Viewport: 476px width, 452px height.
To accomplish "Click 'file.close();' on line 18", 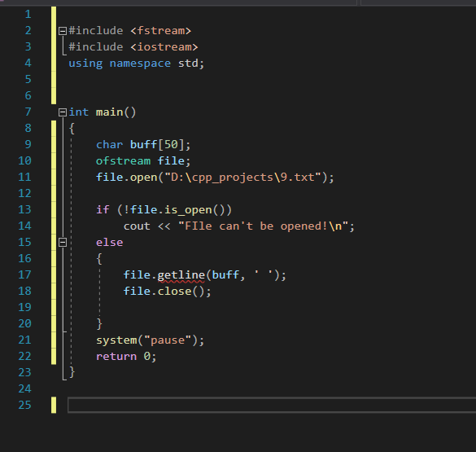I will tap(168, 292).
